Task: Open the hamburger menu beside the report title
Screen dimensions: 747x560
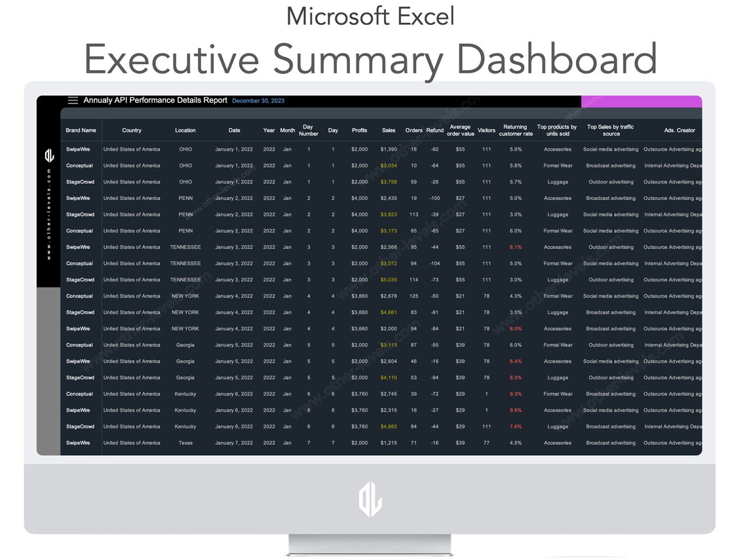Action: coord(73,100)
